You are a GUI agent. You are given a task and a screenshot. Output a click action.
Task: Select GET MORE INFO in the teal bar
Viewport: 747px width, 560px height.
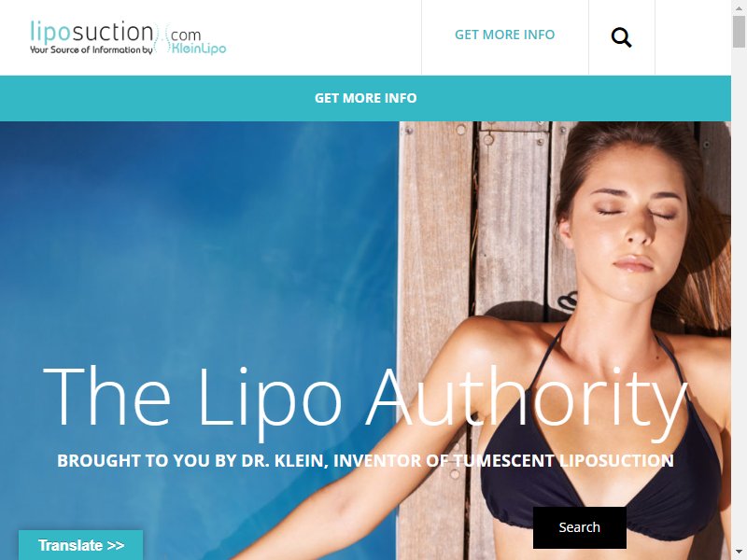coord(365,98)
